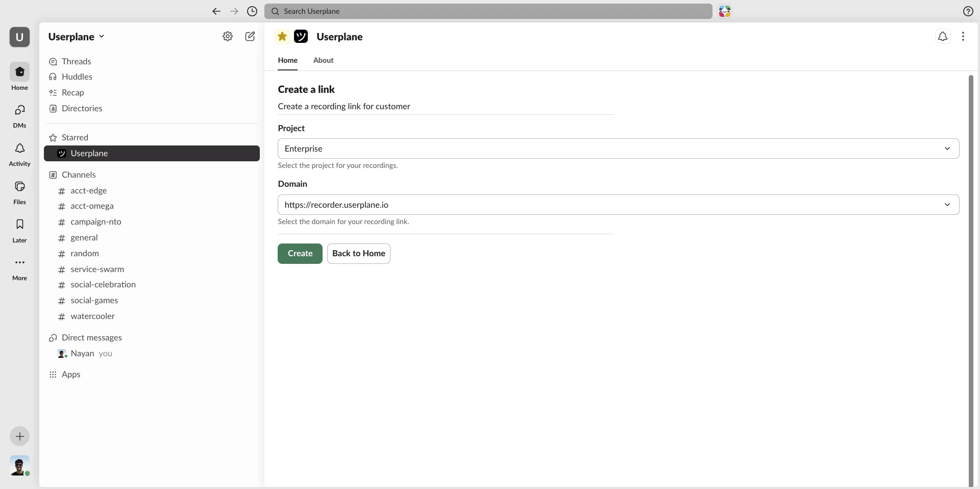Click the vertical scrollbar on the right
The height and width of the screenshot is (489, 980).
tap(971, 281)
